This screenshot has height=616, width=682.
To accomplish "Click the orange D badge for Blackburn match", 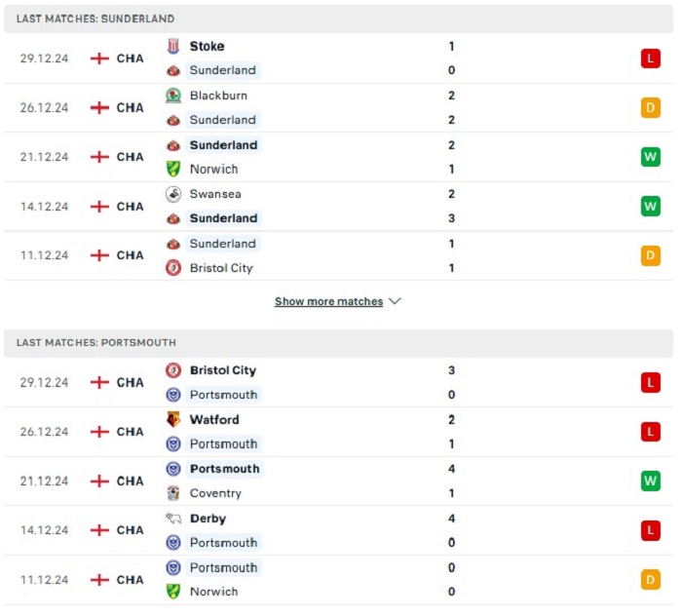I will click(650, 107).
